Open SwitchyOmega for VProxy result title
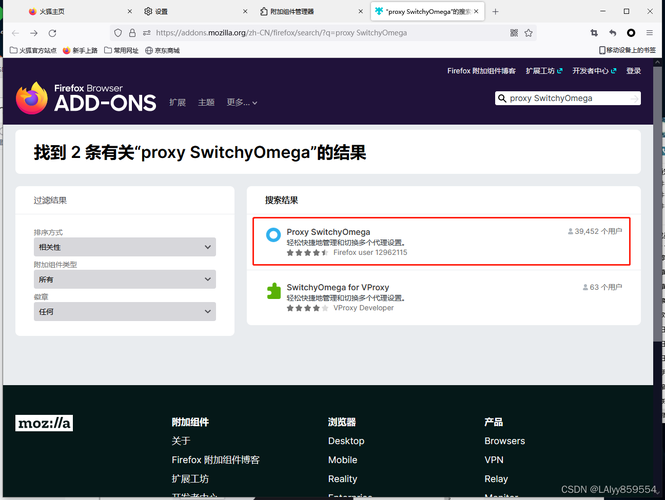 tap(338, 287)
